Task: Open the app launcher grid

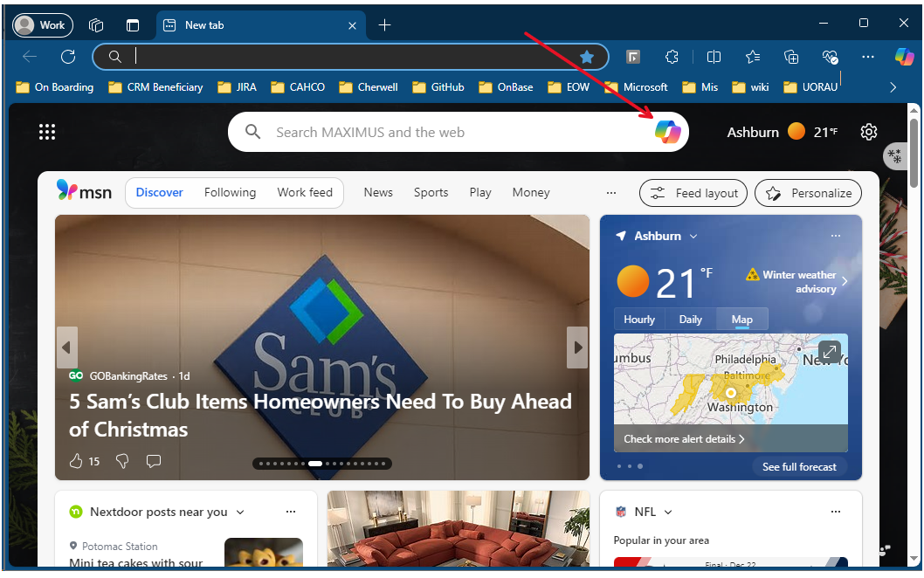Action: [x=47, y=132]
